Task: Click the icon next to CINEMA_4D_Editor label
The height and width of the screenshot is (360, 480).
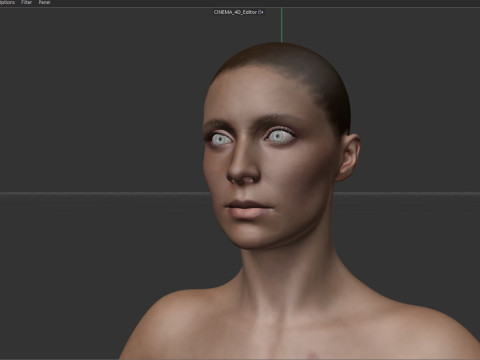Action: pos(261,12)
